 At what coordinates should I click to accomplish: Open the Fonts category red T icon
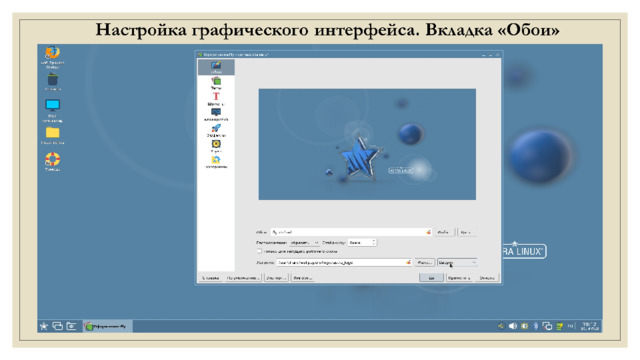[x=216, y=99]
